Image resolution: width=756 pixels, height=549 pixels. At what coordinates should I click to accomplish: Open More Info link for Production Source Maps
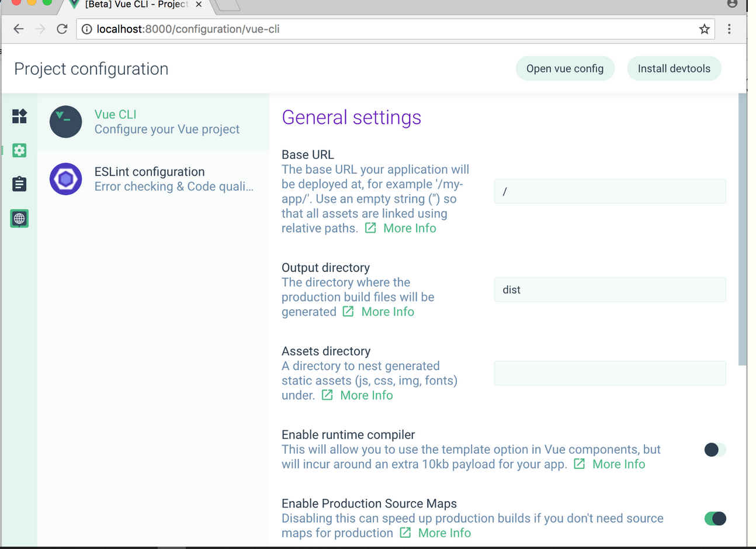445,533
